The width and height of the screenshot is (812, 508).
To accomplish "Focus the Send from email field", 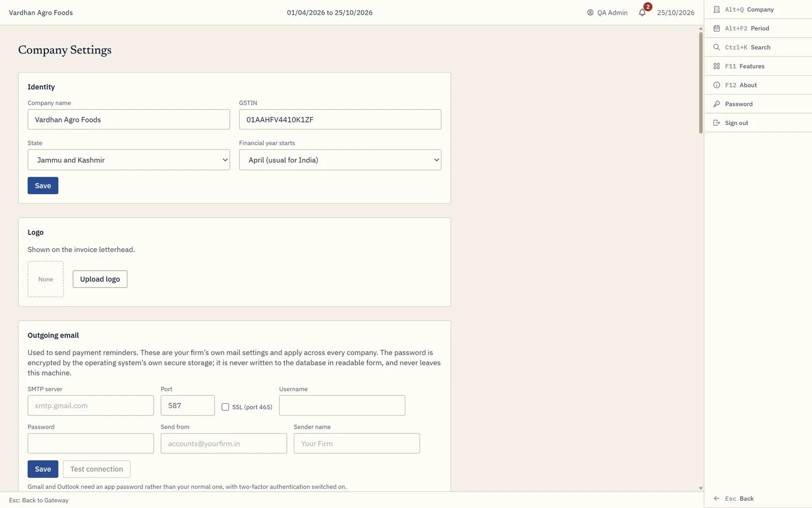I will pyautogui.click(x=224, y=443).
